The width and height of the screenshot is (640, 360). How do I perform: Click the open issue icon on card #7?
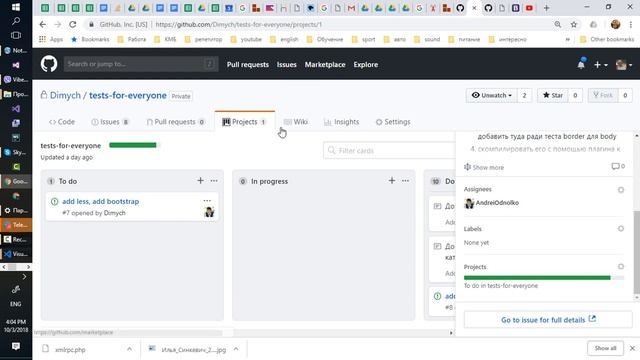[54, 201]
